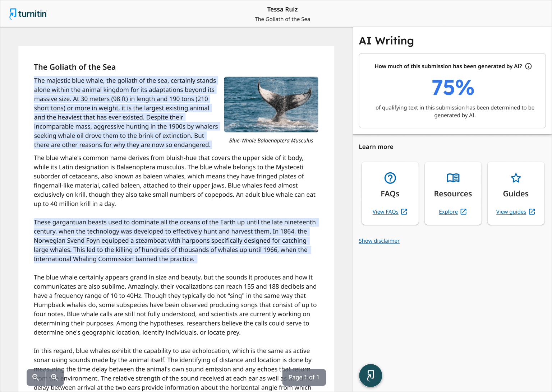
Task: Select the zoom out magnifier icon
Action: (x=35, y=377)
